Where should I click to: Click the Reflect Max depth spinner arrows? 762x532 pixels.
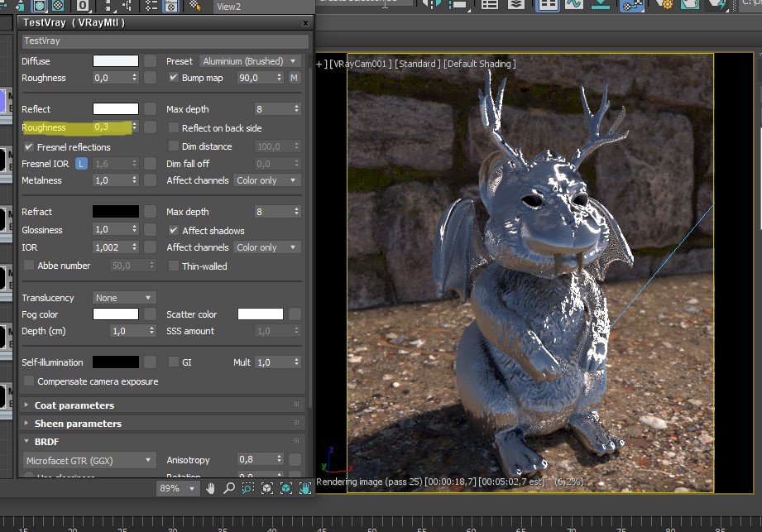click(x=296, y=109)
